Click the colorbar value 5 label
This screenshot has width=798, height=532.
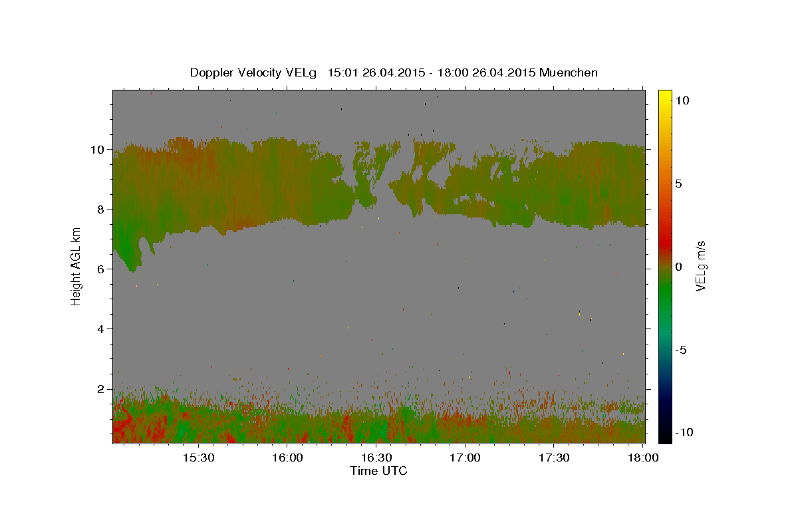678,184
